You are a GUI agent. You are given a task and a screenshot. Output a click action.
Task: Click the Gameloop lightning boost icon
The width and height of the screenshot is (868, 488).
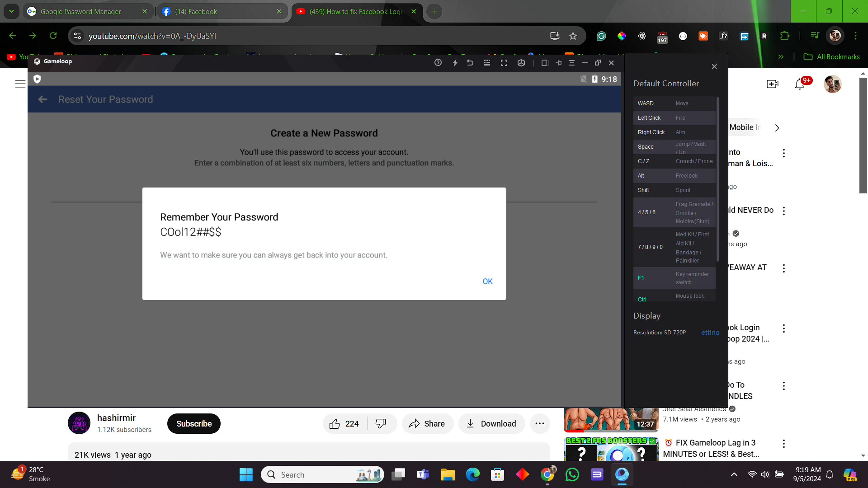(455, 63)
